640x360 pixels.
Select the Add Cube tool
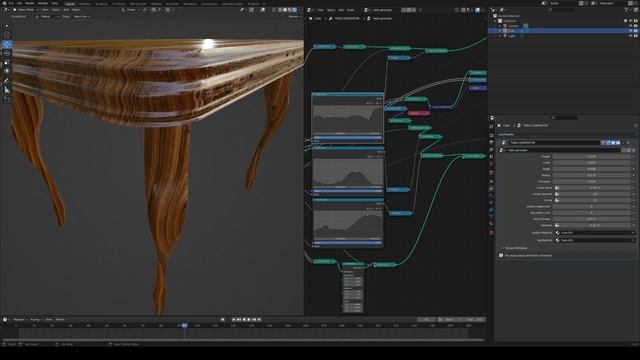[x=7, y=99]
